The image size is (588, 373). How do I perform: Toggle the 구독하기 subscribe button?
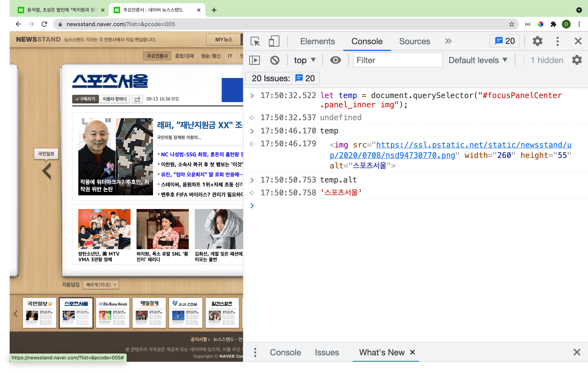[x=85, y=99]
